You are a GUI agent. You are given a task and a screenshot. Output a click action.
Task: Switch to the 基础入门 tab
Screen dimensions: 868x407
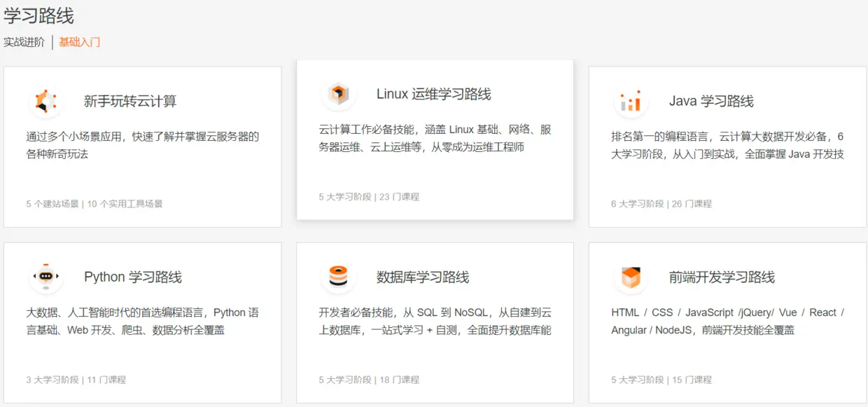(79, 43)
